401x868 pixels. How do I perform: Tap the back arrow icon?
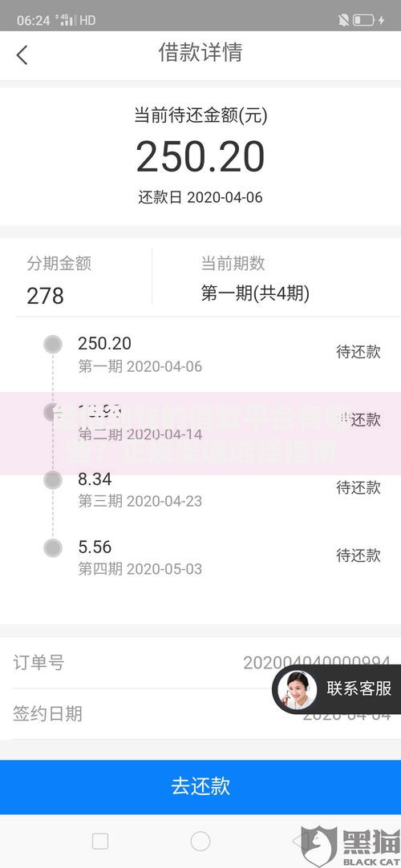point(22,55)
